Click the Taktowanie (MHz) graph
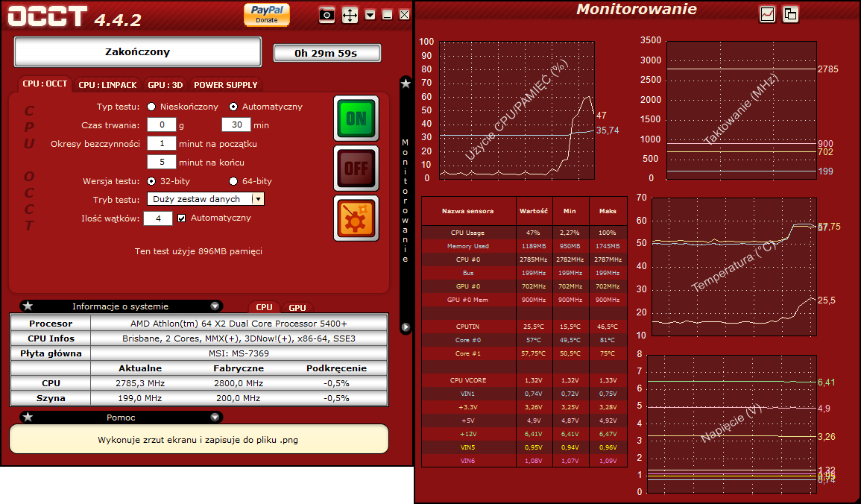 tap(741, 110)
